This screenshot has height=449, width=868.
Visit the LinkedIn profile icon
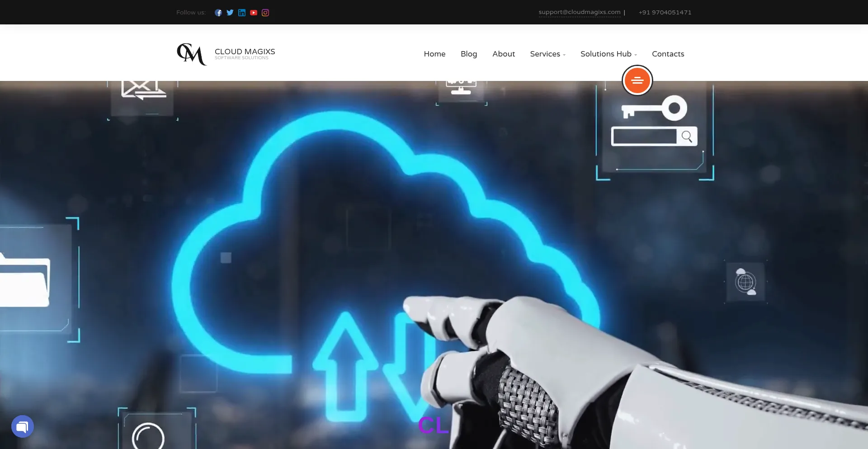(x=242, y=12)
